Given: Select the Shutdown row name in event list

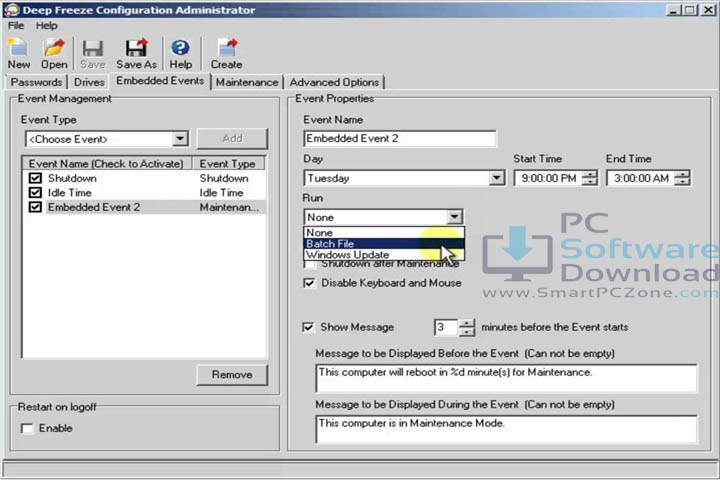Looking at the screenshot, I should pos(72,178).
